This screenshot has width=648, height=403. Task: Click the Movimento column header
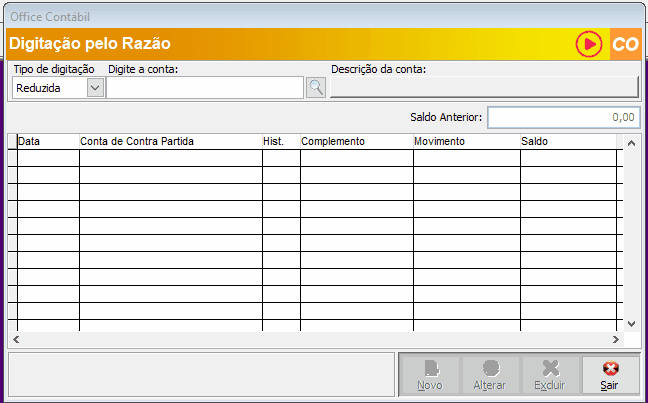point(466,142)
